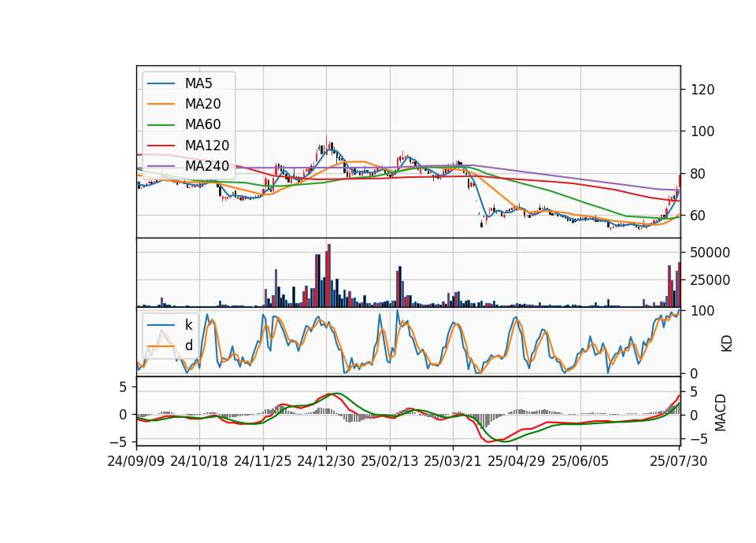Click the 24/09/09 date axis label
This screenshot has width=756, height=543.
pyautogui.click(x=136, y=461)
